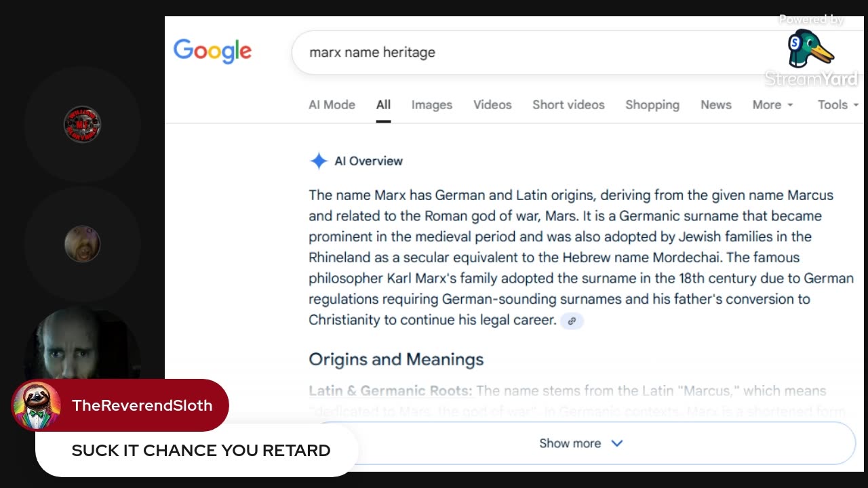
Task: Click the search box containing marx name heritage
Action: click(529, 52)
